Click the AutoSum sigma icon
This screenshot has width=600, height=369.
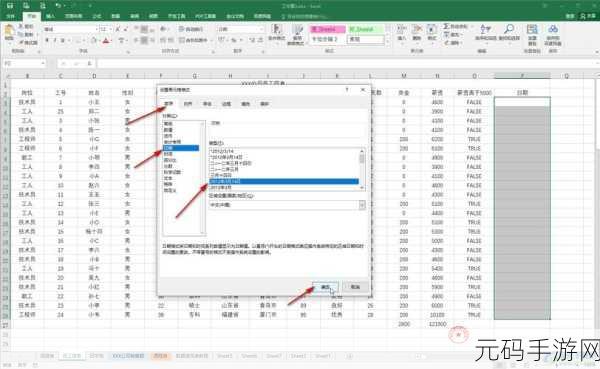coord(446,26)
